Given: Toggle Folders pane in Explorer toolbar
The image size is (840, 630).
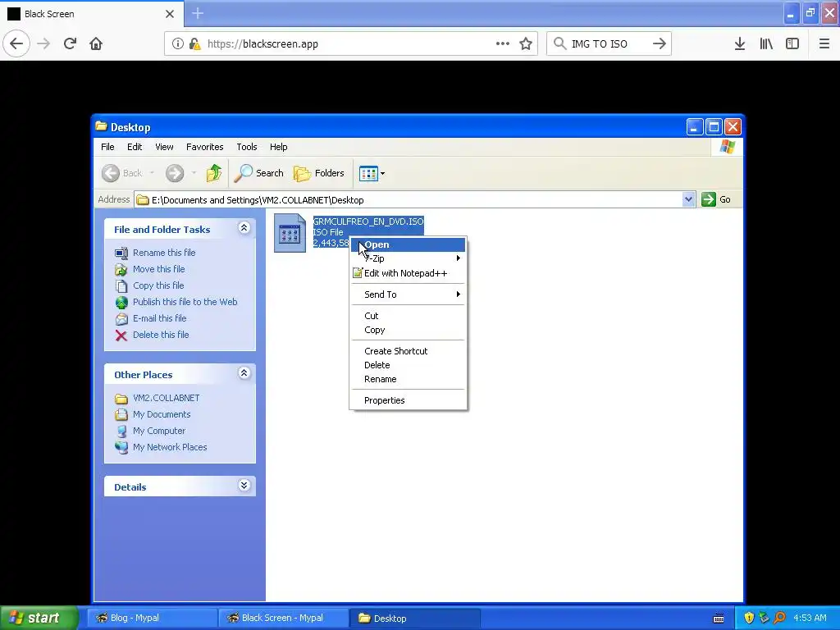Looking at the screenshot, I should [x=319, y=173].
